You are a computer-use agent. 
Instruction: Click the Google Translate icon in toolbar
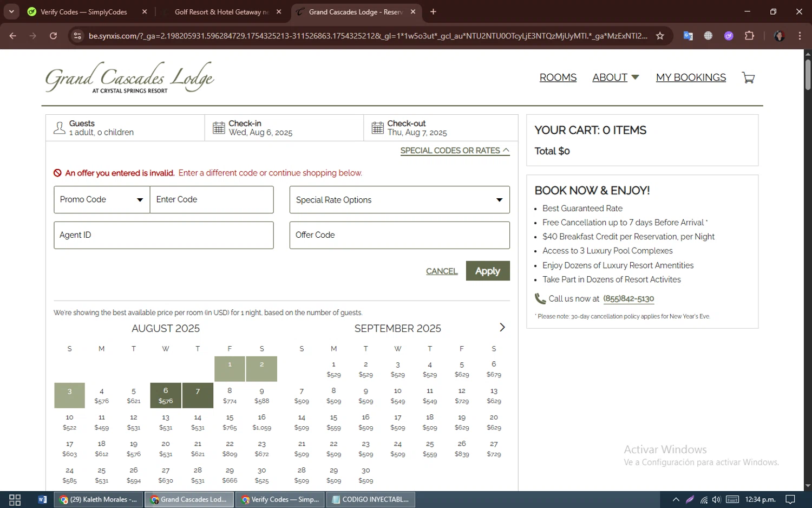[688, 36]
